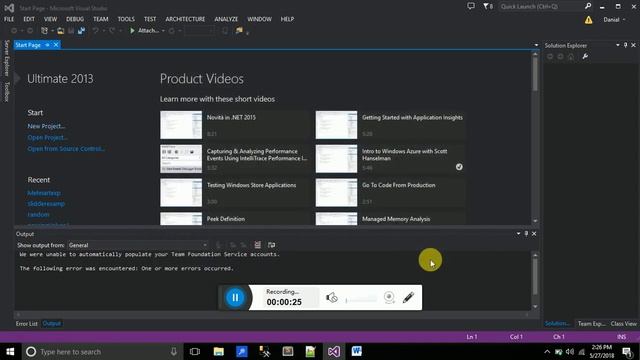
Task: Switch to the Class View tab
Action: pos(623,324)
